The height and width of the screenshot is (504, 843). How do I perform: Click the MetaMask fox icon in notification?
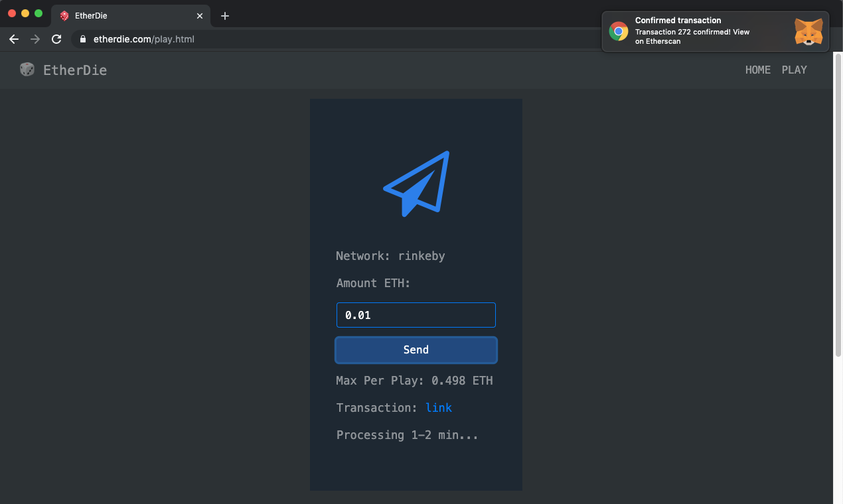pos(808,31)
